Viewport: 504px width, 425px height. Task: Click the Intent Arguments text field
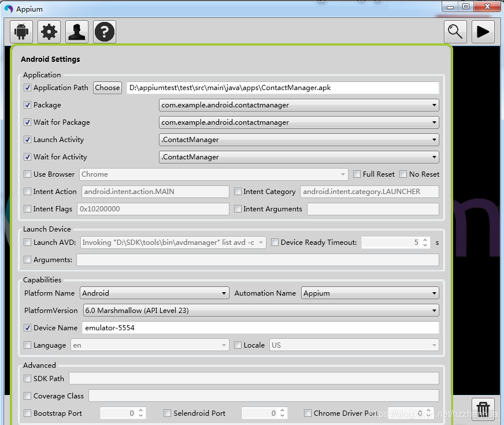[373, 209]
